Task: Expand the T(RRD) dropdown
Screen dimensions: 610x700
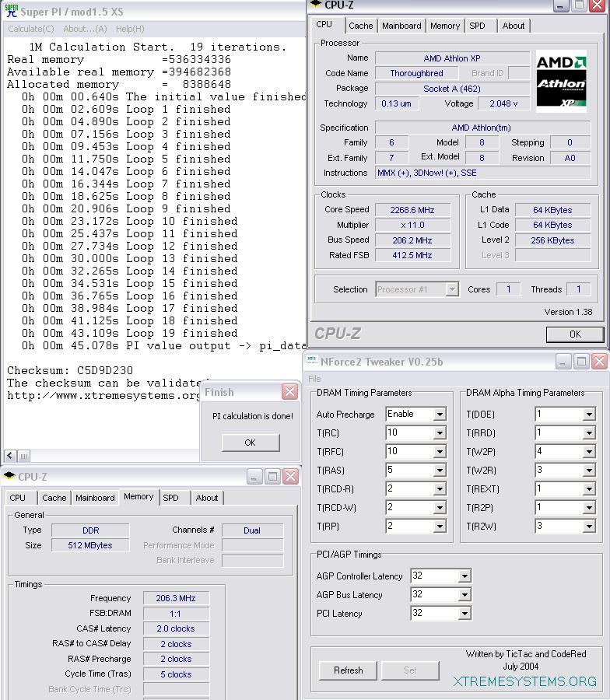Action: tap(589, 433)
